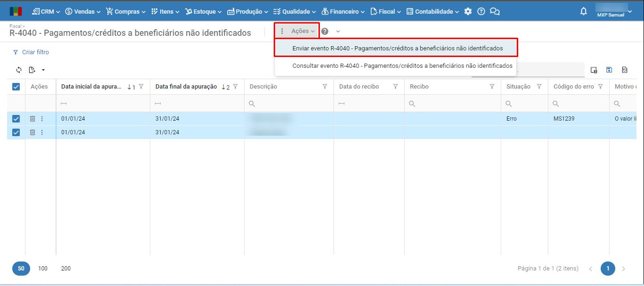
Task: Set page size to 50
Action: tap(21, 269)
